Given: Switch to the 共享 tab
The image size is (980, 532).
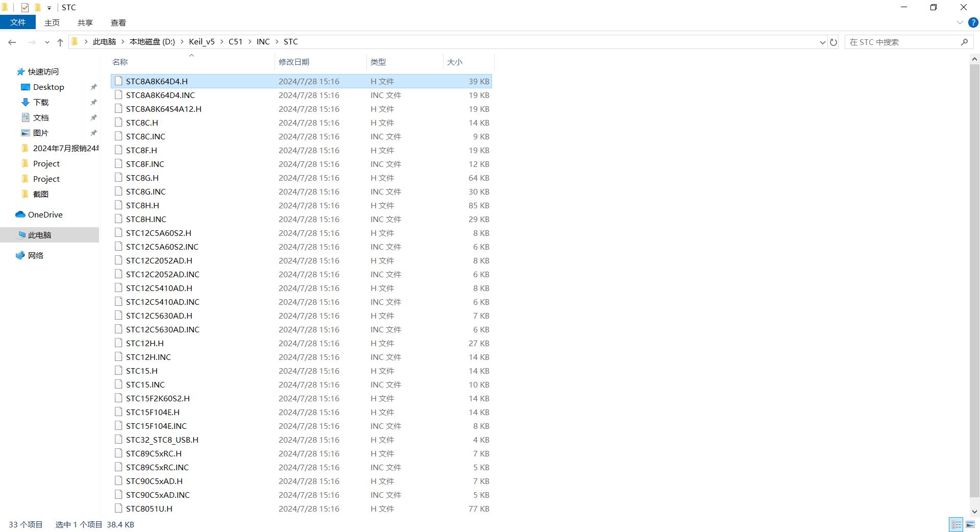Looking at the screenshot, I should point(85,22).
